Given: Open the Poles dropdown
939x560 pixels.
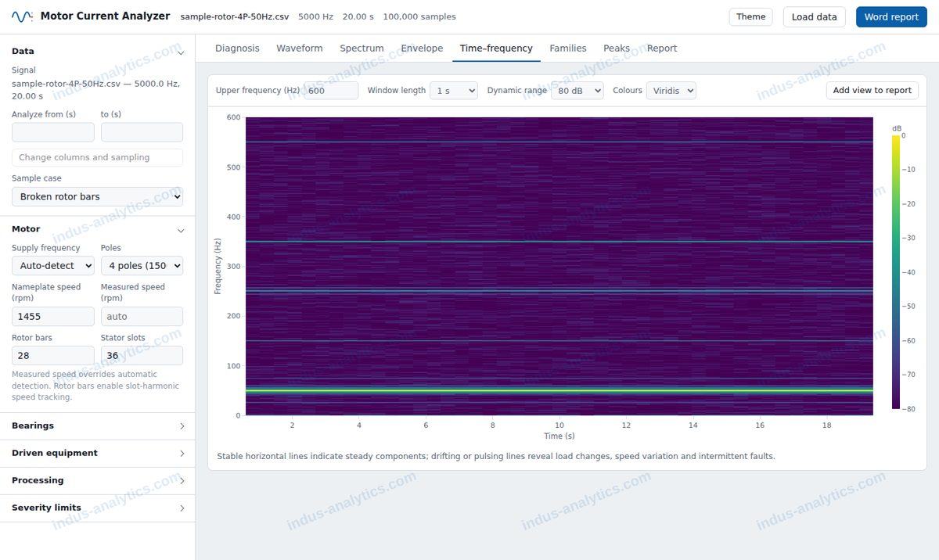Looking at the screenshot, I should pos(142,266).
